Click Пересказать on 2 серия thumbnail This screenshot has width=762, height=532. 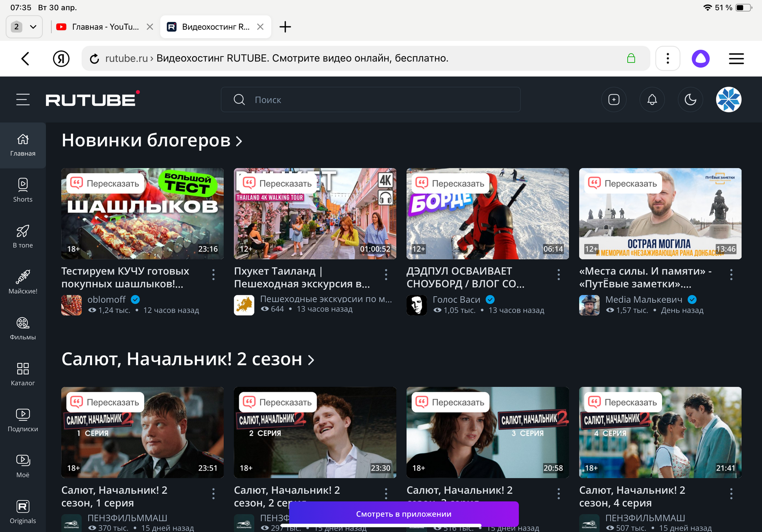[x=278, y=402]
